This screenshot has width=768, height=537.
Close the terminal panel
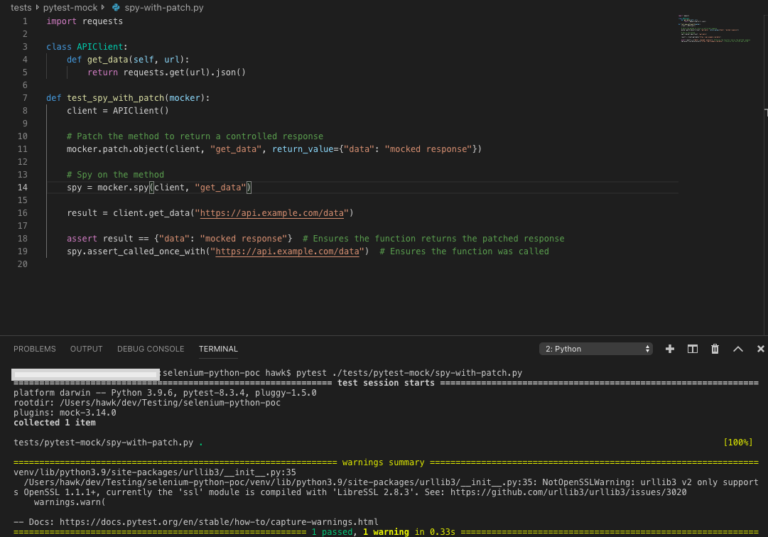[761, 349]
